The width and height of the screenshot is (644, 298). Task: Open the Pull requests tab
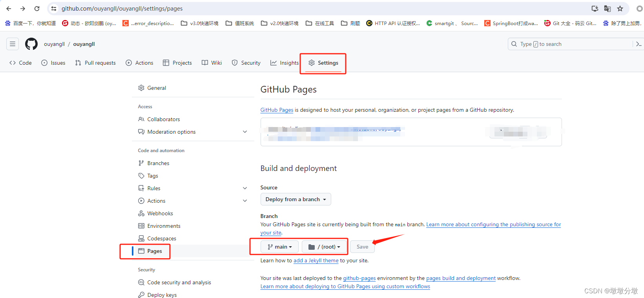(95, 63)
